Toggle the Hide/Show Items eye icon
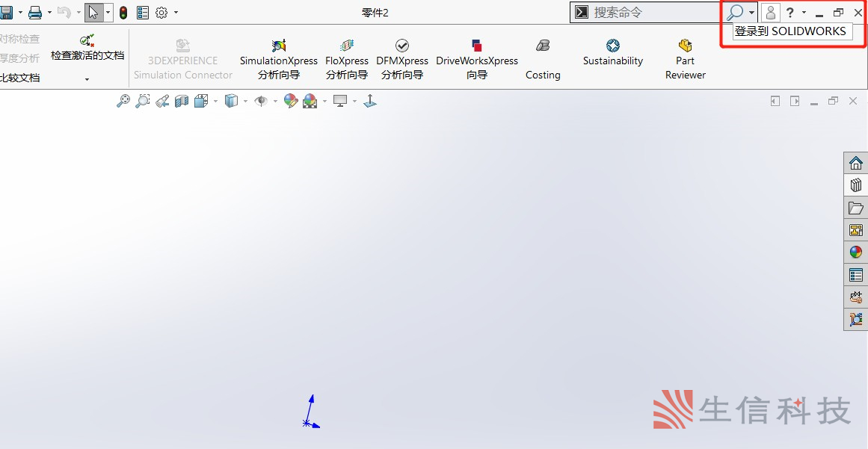 [261, 101]
